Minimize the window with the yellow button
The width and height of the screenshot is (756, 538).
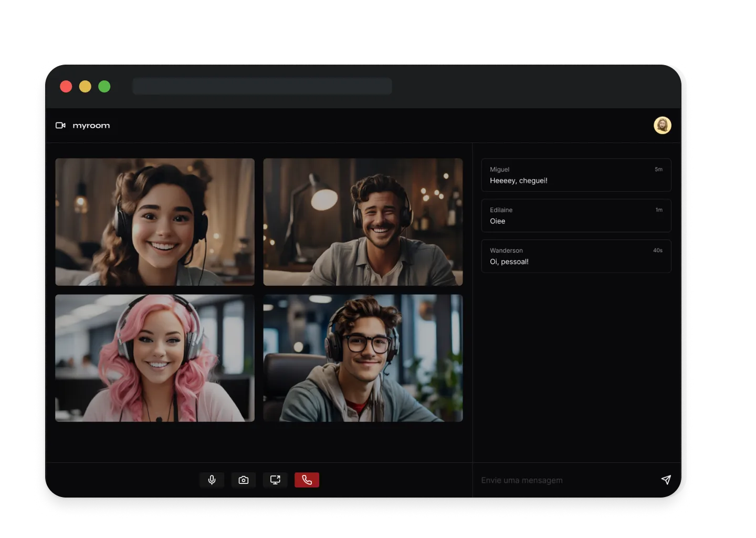point(85,86)
